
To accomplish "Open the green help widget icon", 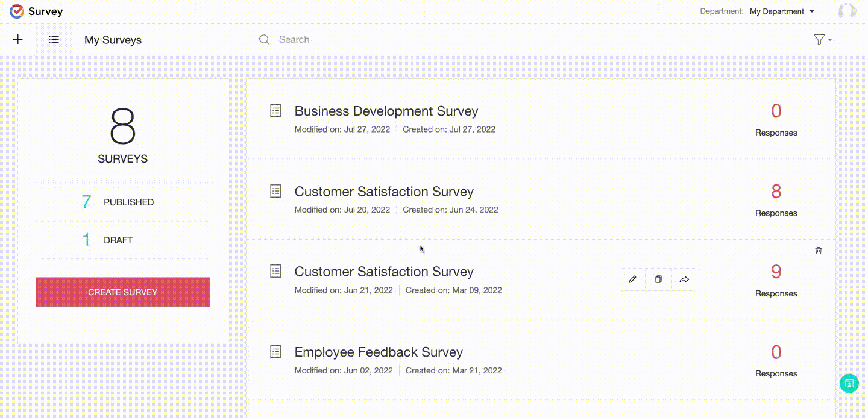I will (x=849, y=383).
